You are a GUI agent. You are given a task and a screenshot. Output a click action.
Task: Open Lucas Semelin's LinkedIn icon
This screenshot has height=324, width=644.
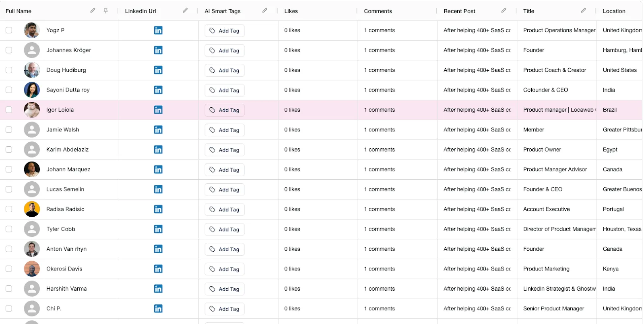click(158, 189)
